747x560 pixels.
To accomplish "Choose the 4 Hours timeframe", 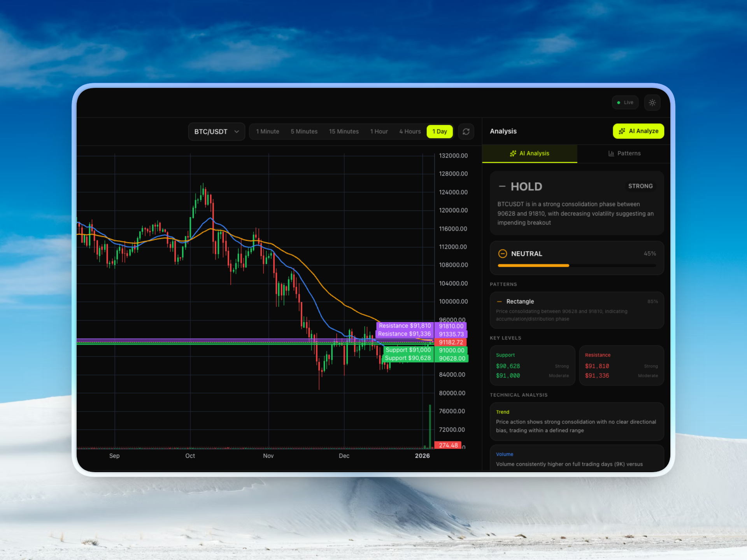I will click(x=410, y=131).
